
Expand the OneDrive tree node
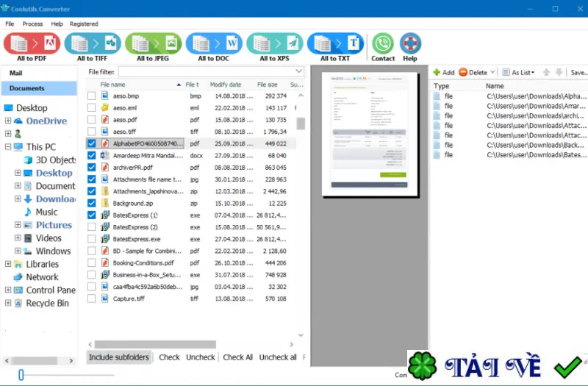click(8, 121)
